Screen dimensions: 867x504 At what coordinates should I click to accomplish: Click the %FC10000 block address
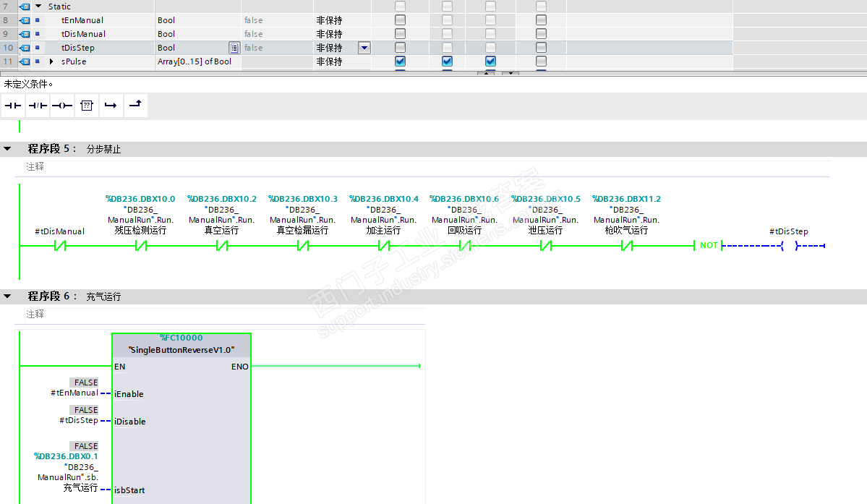click(x=181, y=338)
